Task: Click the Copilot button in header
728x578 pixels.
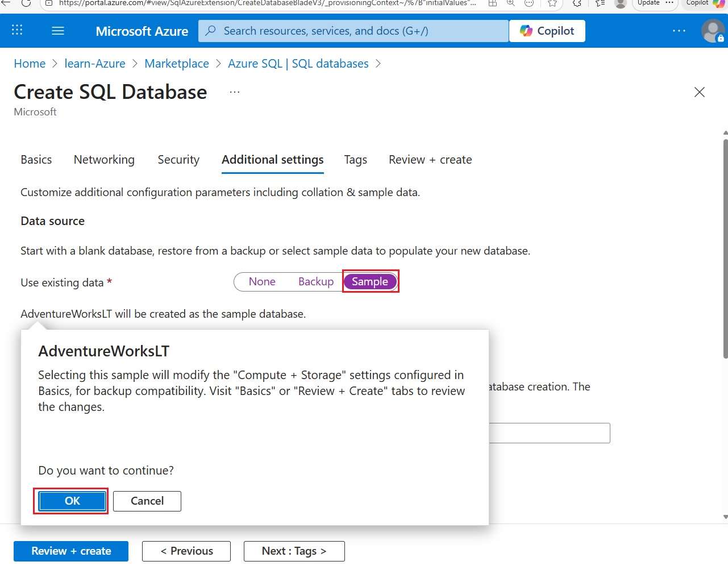Action: 547,31
